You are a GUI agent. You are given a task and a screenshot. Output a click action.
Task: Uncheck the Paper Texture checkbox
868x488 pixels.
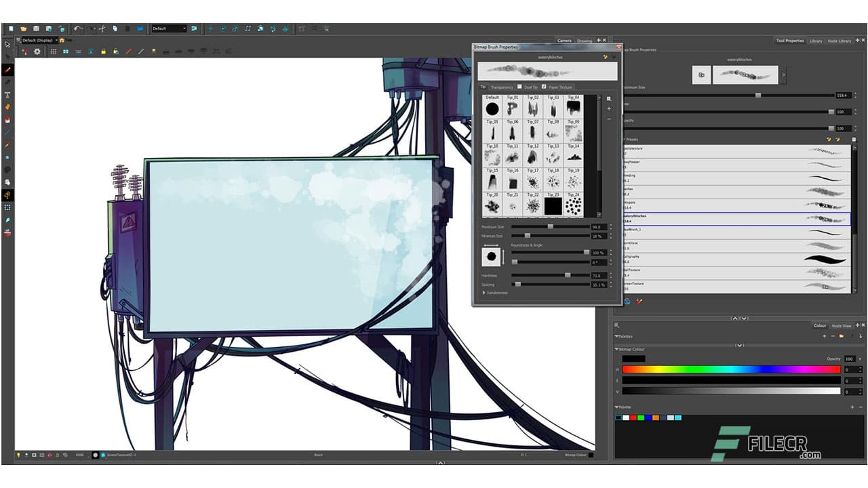(x=544, y=87)
